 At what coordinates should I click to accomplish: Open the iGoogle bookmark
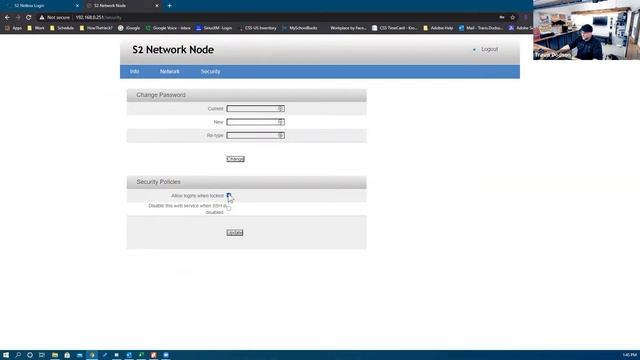coord(129,28)
